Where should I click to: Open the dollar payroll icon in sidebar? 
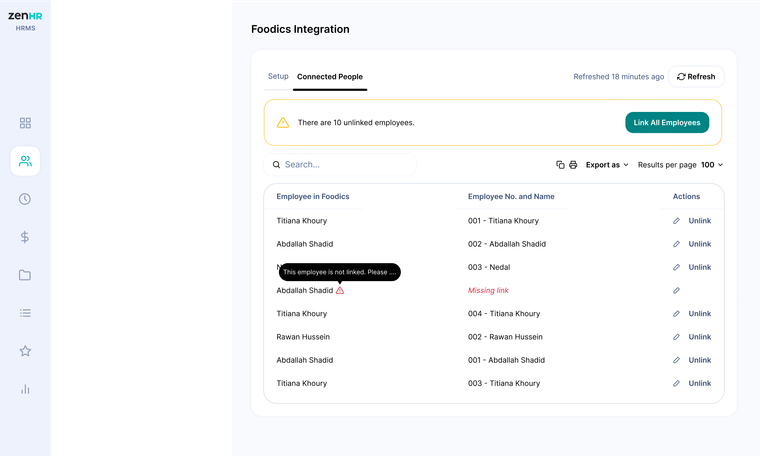[25, 237]
